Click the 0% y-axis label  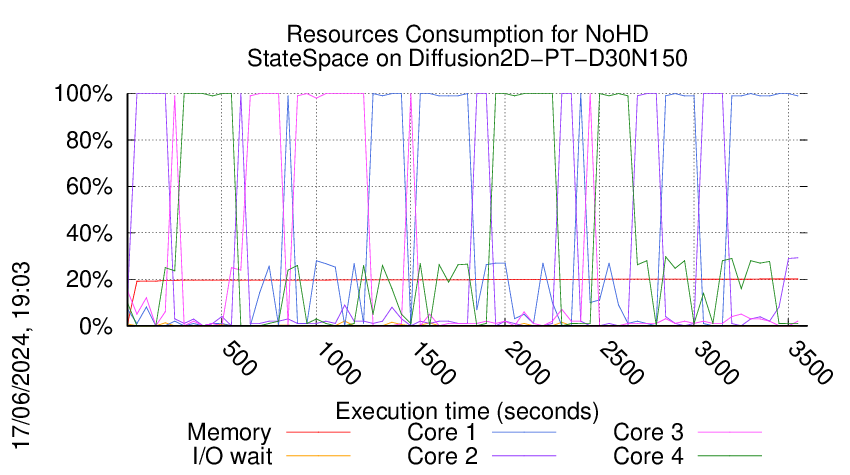(96, 326)
